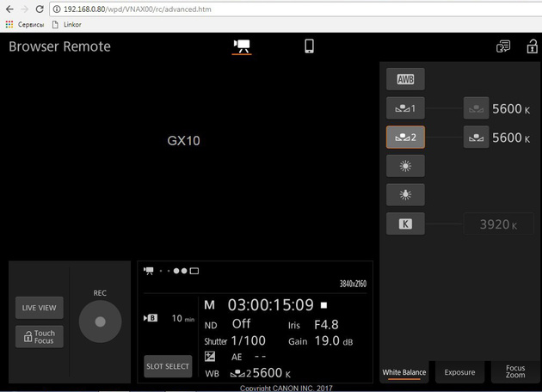Open the Сервисы apps bookmark
Image resolution: width=542 pixels, height=392 pixels.
(25, 25)
